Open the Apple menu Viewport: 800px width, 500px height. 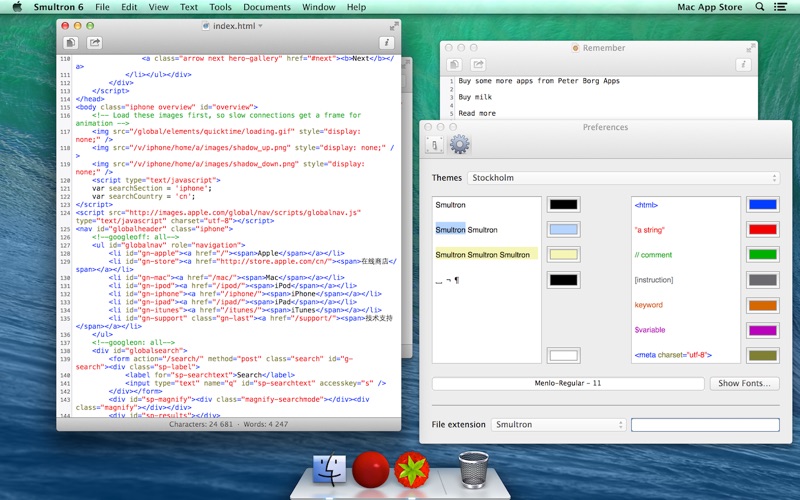[17, 7]
